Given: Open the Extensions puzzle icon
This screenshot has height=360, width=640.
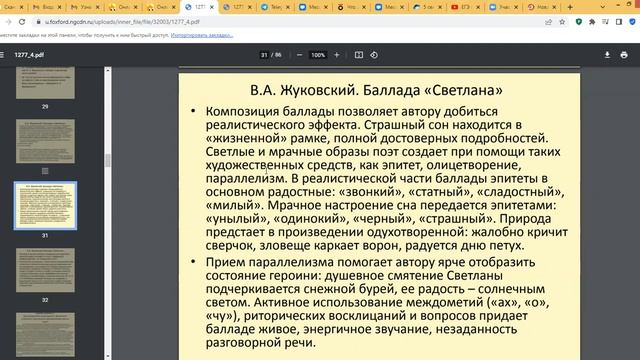Looking at the screenshot, I should pyautogui.click(x=592, y=22).
